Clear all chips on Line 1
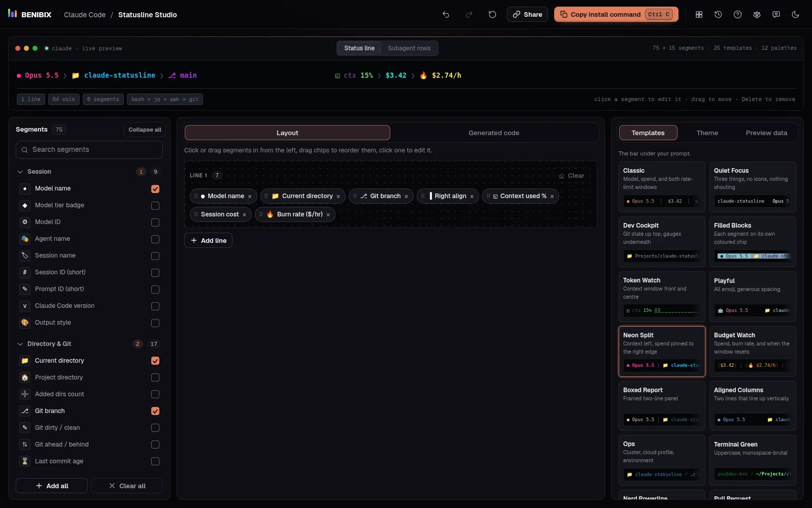812x508 pixels. click(x=571, y=176)
